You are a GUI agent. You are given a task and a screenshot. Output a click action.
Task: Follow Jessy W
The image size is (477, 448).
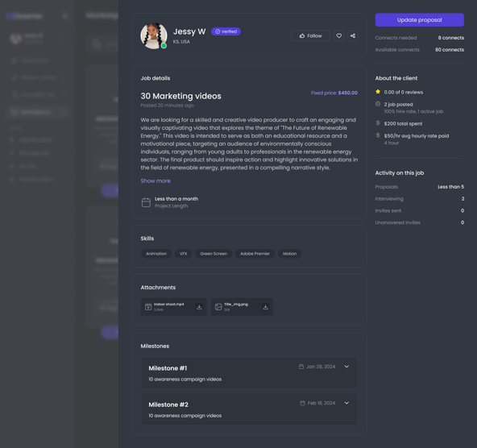tap(310, 36)
